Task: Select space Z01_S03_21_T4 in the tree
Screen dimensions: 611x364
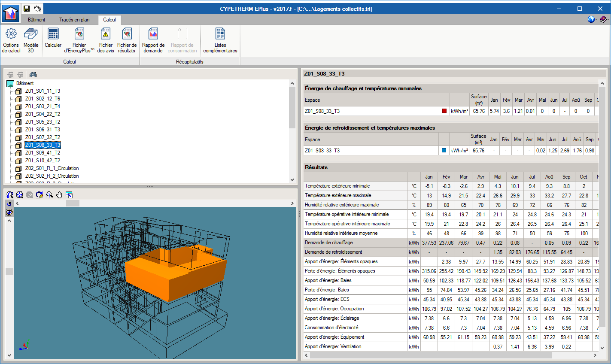Action: 43,106
